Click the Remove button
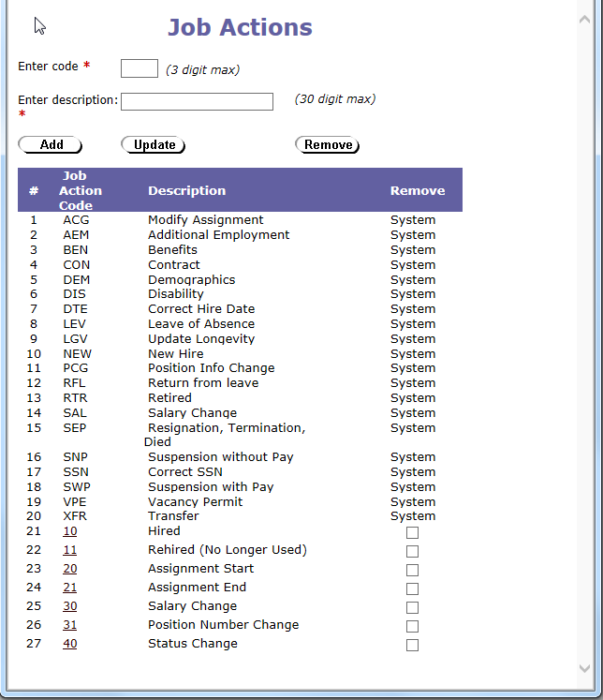603x700 pixels. point(328,145)
